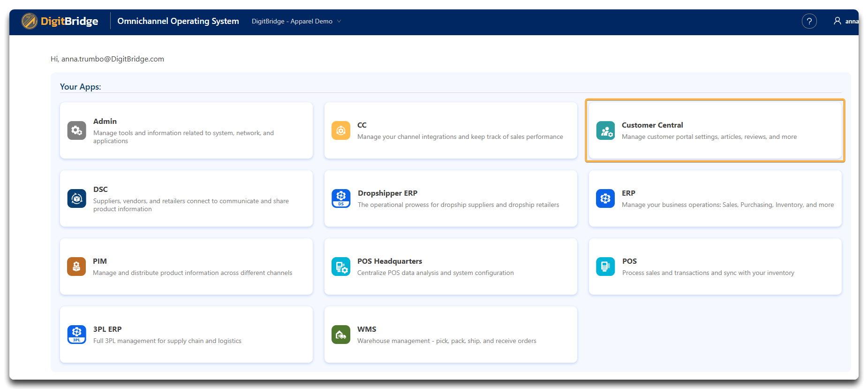Click the Admin gear icon

pyautogui.click(x=76, y=130)
